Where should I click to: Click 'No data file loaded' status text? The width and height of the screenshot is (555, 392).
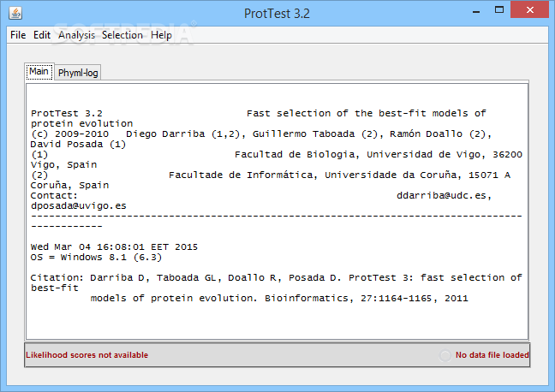click(x=492, y=355)
